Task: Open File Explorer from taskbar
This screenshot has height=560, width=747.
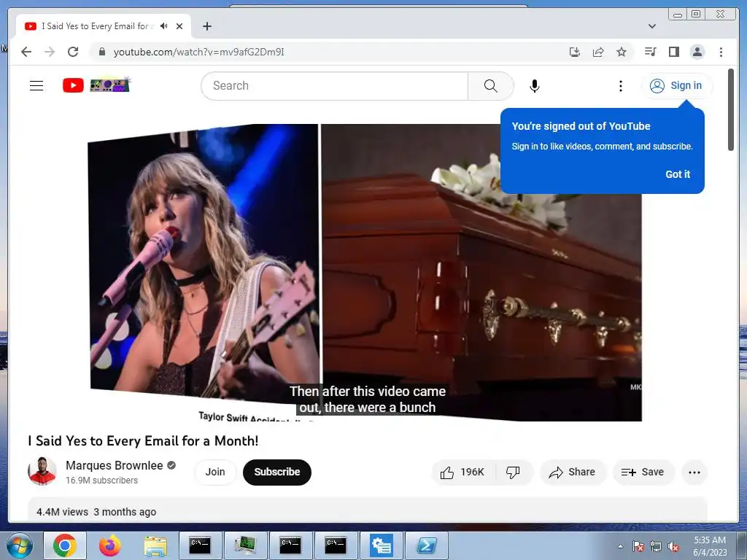Action: click(x=155, y=545)
